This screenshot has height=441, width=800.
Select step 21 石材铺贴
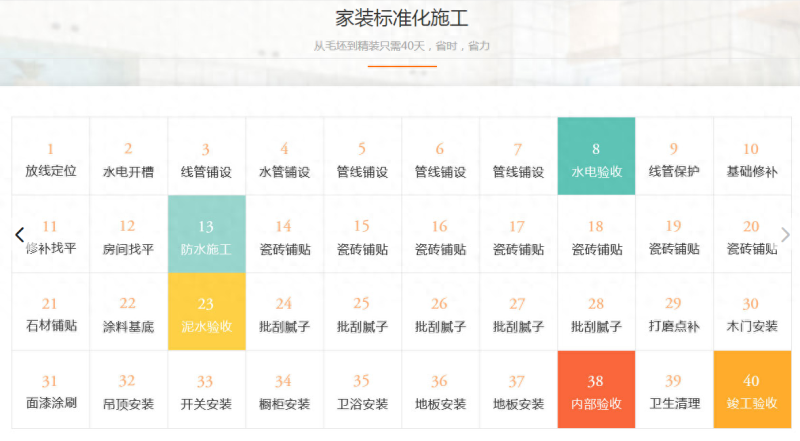coord(51,312)
